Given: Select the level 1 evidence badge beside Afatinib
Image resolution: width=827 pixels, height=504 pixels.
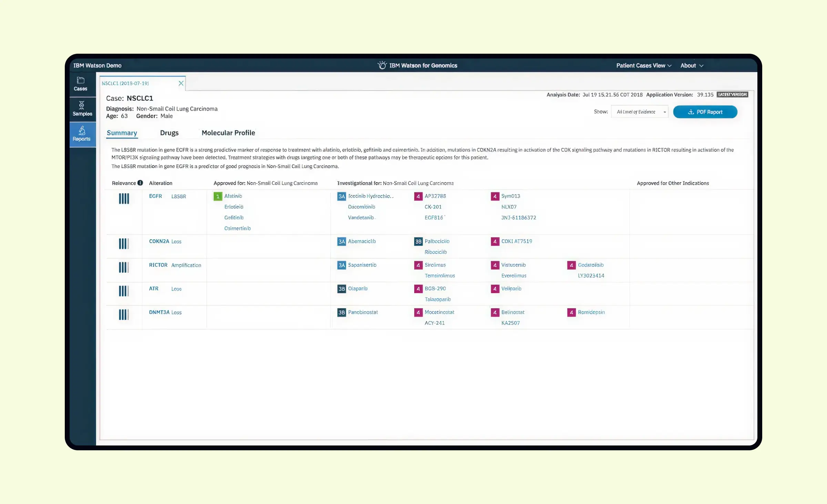Looking at the screenshot, I should [x=217, y=196].
